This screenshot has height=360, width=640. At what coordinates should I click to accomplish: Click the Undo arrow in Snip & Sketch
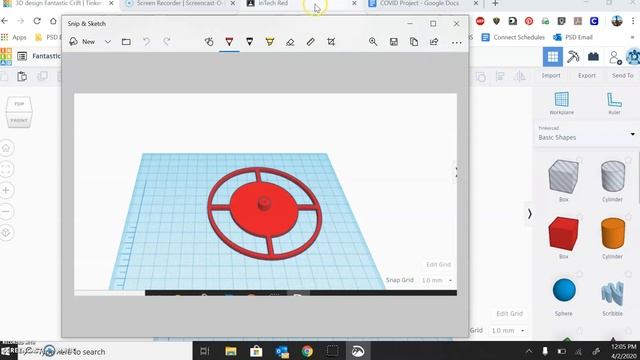click(x=147, y=42)
